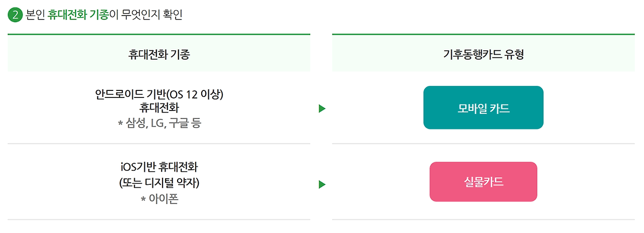Click the green top border of the left table

click(x=159, y=34)
